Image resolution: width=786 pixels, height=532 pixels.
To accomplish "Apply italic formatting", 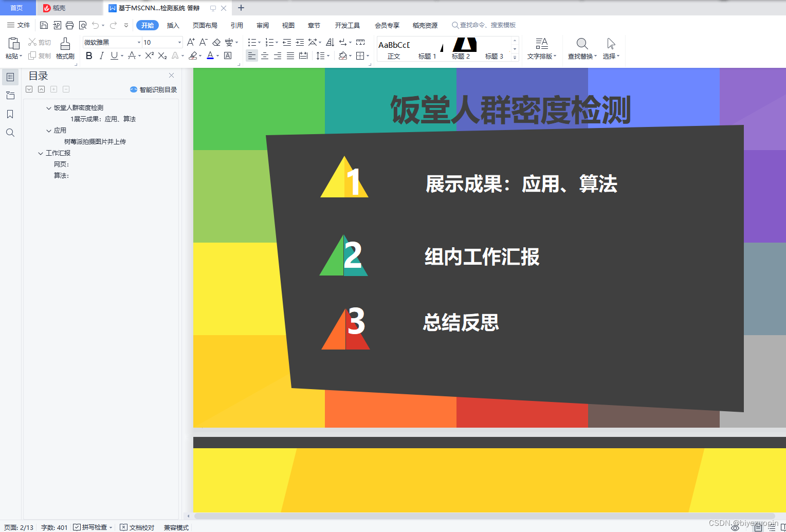I will tap(102, 56).
